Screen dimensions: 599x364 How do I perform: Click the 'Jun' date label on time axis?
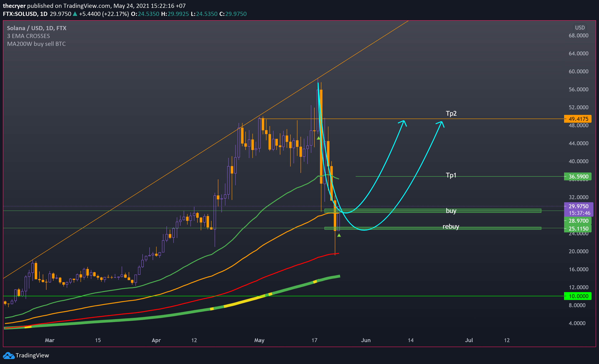366,340
